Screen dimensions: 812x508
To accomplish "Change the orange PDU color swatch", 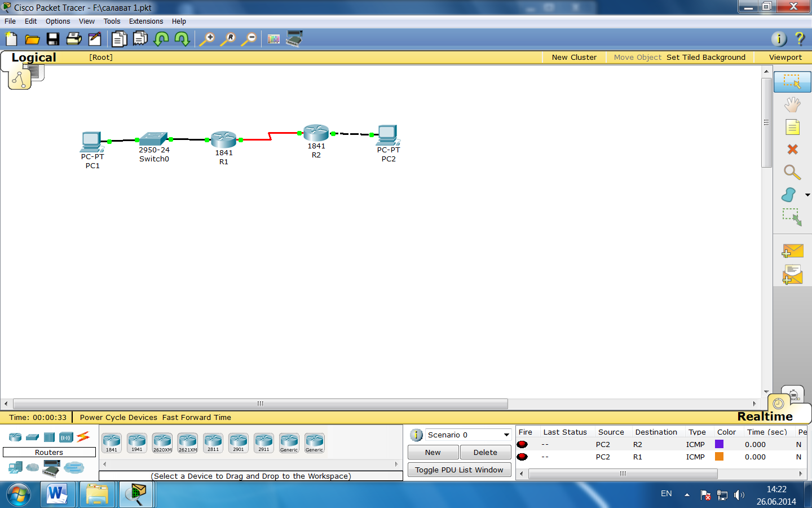I will tap(719, 457).
